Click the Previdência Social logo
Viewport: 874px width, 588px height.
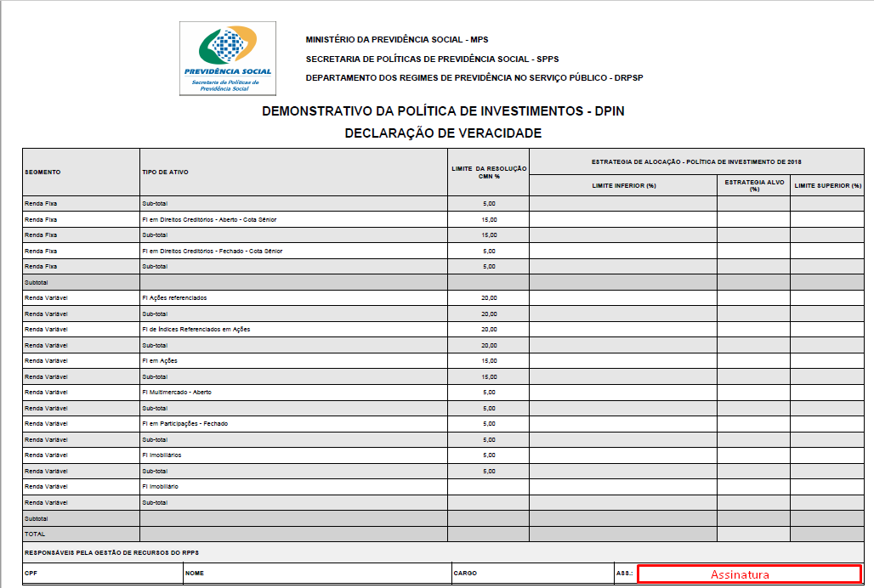pyautogui.click(x=227, y=59)
